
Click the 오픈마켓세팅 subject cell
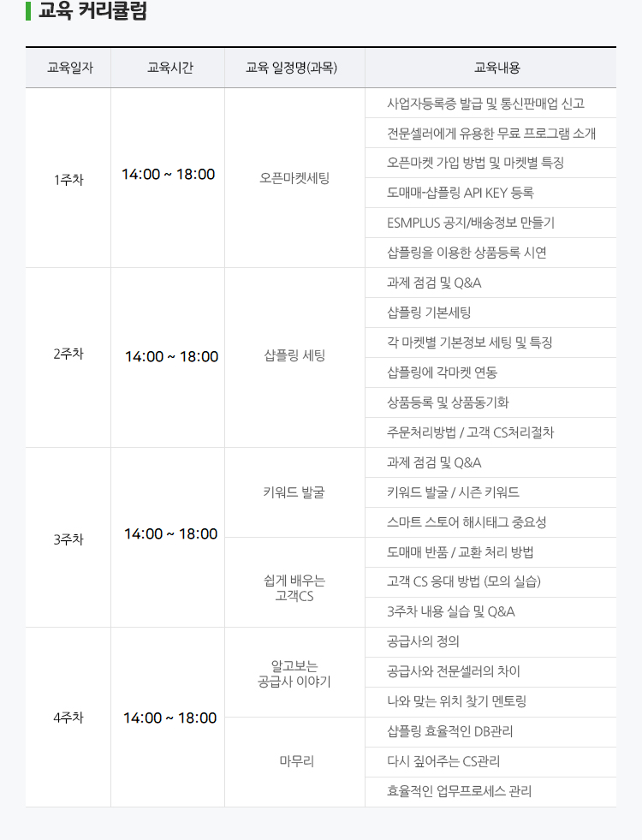pyautogui.click(x=294, y=179)
